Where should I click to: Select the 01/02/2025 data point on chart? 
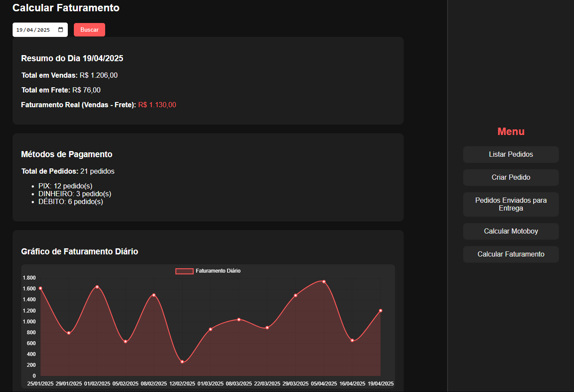coord(97,287)
